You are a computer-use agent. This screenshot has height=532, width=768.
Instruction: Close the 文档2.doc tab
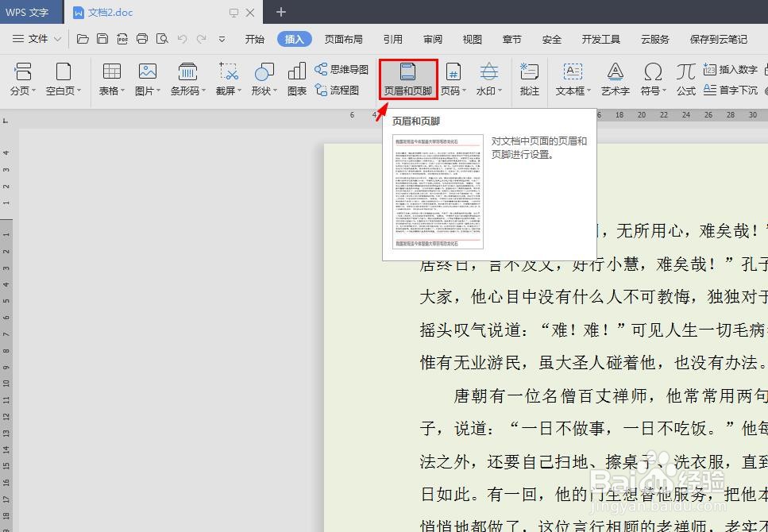tap(250, 13)
